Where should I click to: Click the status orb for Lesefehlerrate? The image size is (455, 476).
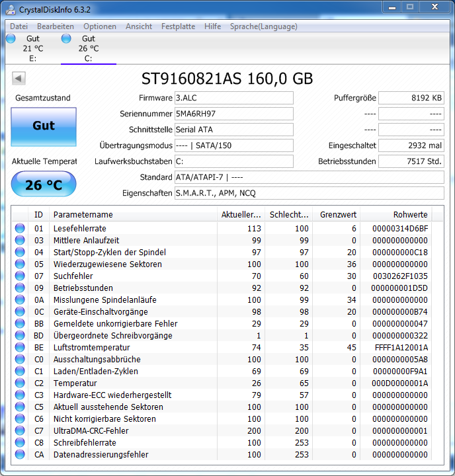click(x=20, y=228)
